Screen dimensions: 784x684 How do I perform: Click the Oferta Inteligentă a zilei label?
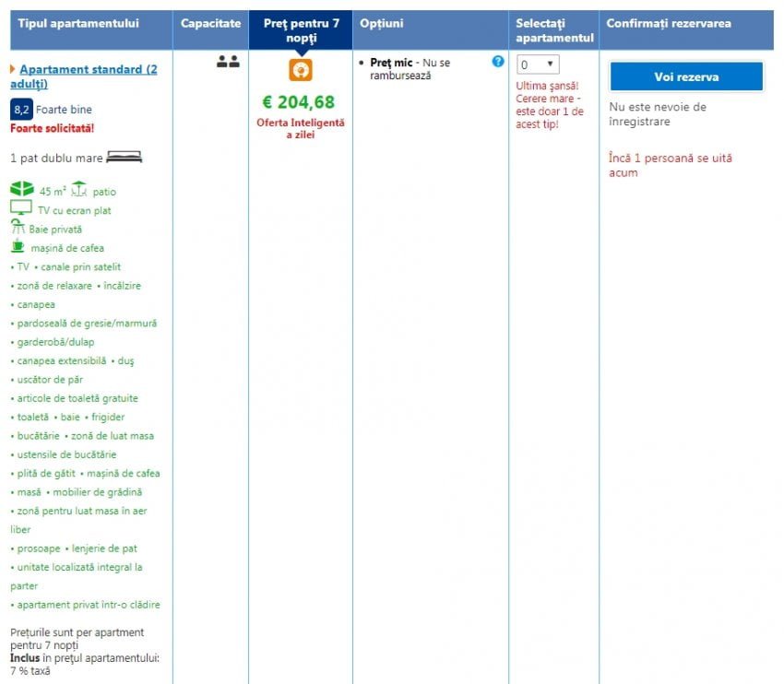(300, 128)
